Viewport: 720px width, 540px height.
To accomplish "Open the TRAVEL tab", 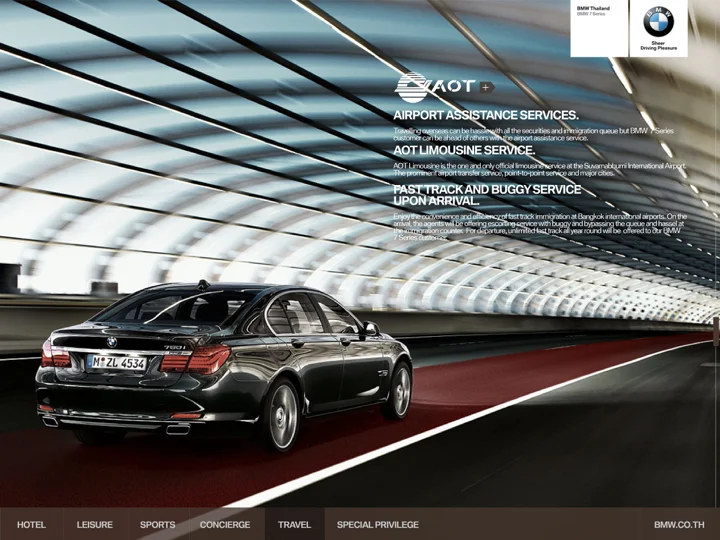I will click(294, 524).
